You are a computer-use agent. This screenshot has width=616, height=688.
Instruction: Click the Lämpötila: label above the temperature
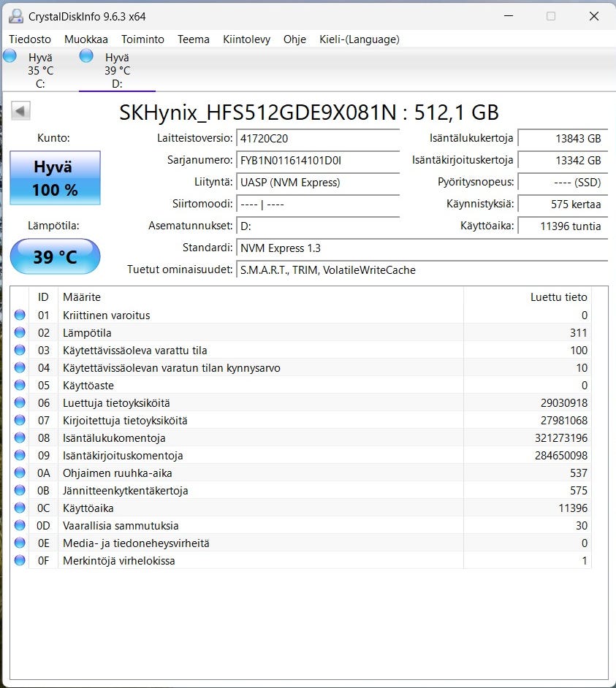[53, 226]
